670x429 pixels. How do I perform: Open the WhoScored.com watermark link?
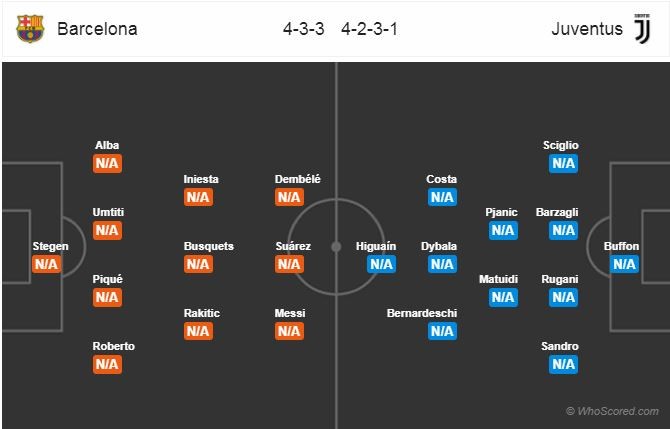(612, 411)
